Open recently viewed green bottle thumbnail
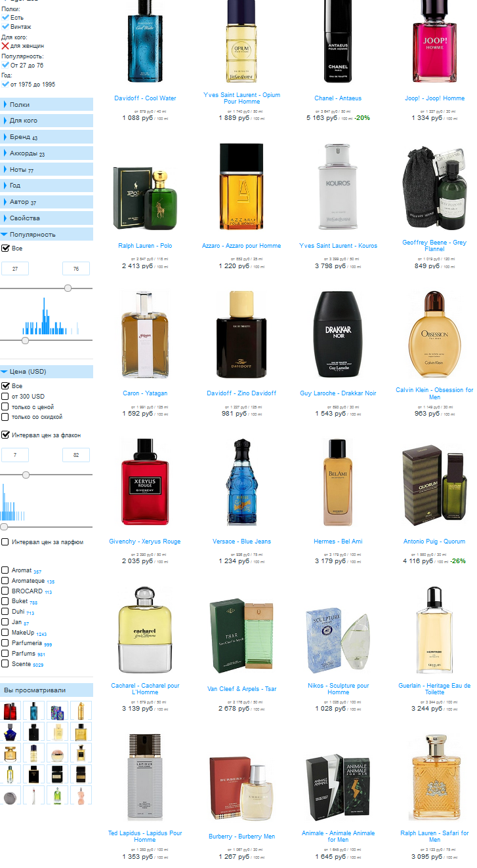This screenshot has width=477, height=868. pos(56,795)
